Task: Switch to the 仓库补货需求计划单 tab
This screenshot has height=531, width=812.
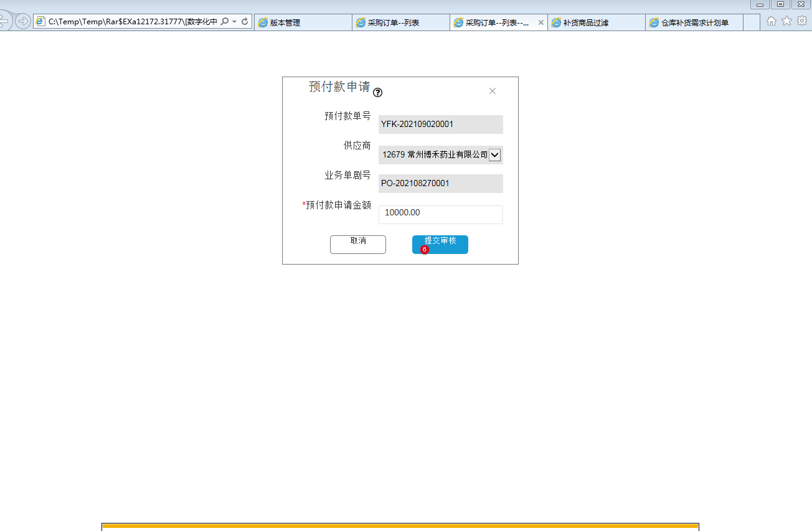Action: click(x=694, y=22)
